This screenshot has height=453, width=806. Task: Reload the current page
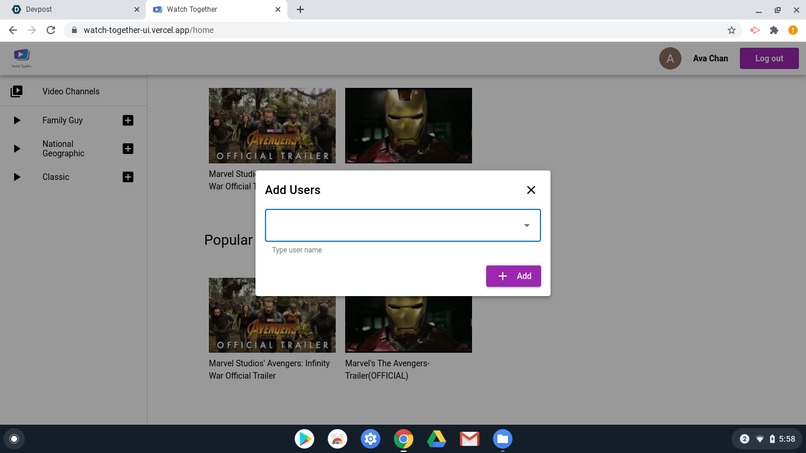(50, 30)
